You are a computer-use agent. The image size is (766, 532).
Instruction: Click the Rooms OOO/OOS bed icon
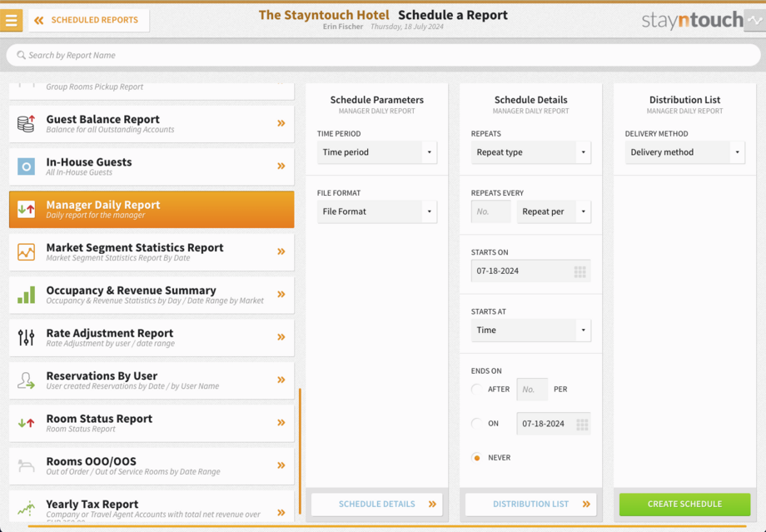click(27, 465)
